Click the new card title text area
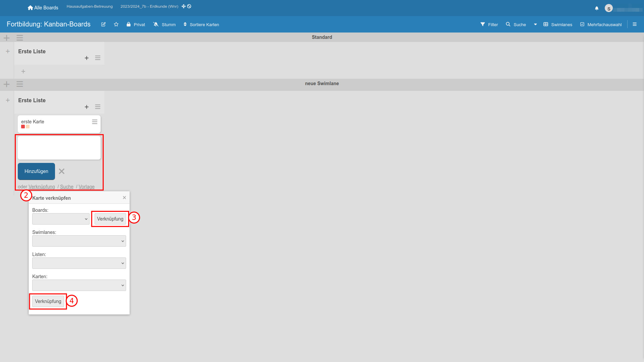Screen dimensions: 644x362 click(x=59, y=148)
